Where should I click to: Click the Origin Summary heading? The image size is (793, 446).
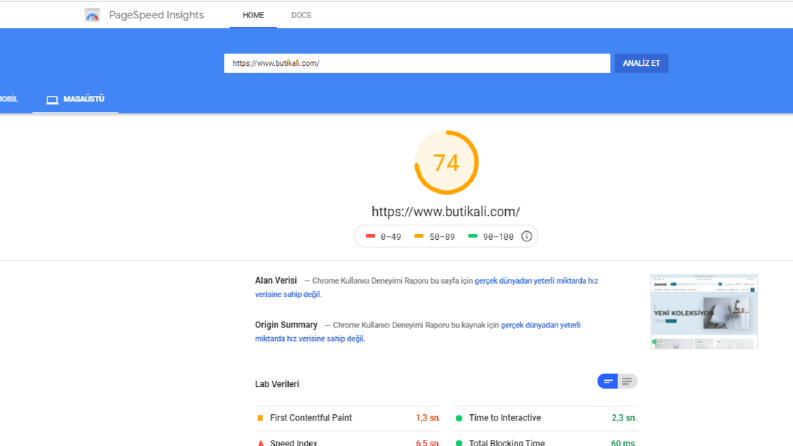[286, 325]
